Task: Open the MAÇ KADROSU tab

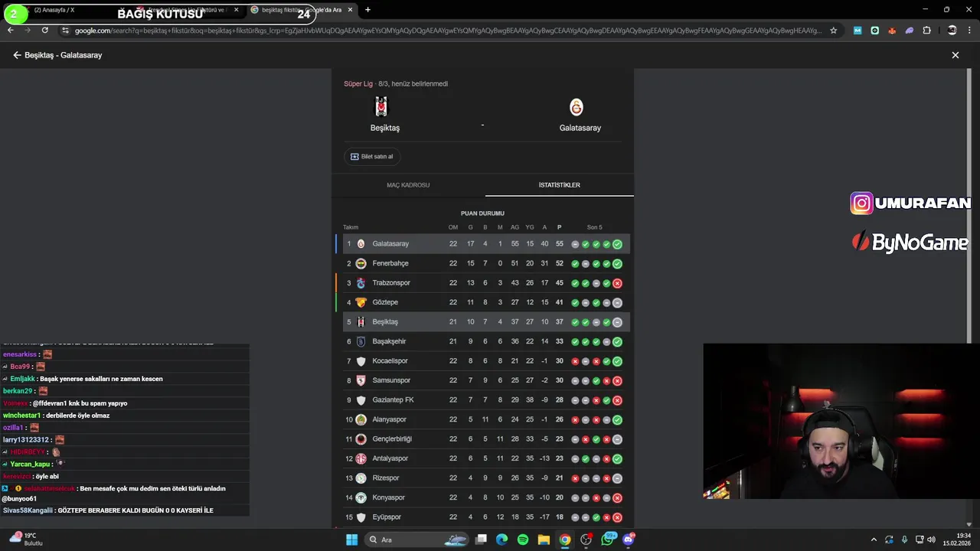Action: point(408,185)
